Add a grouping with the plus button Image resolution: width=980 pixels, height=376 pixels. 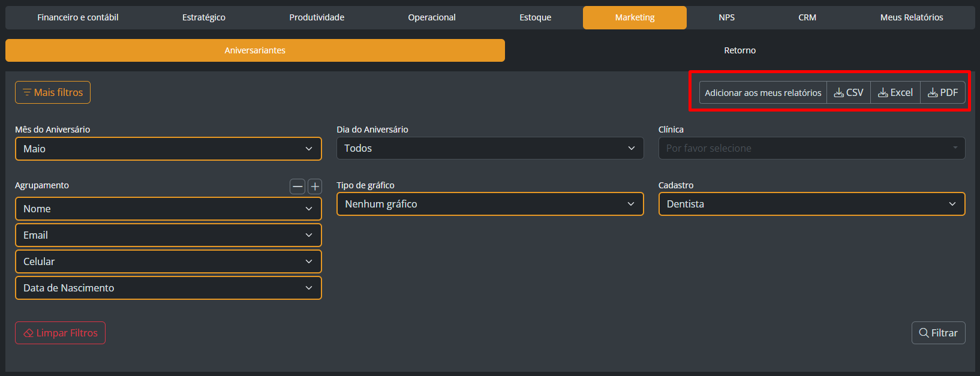[315, 187]
